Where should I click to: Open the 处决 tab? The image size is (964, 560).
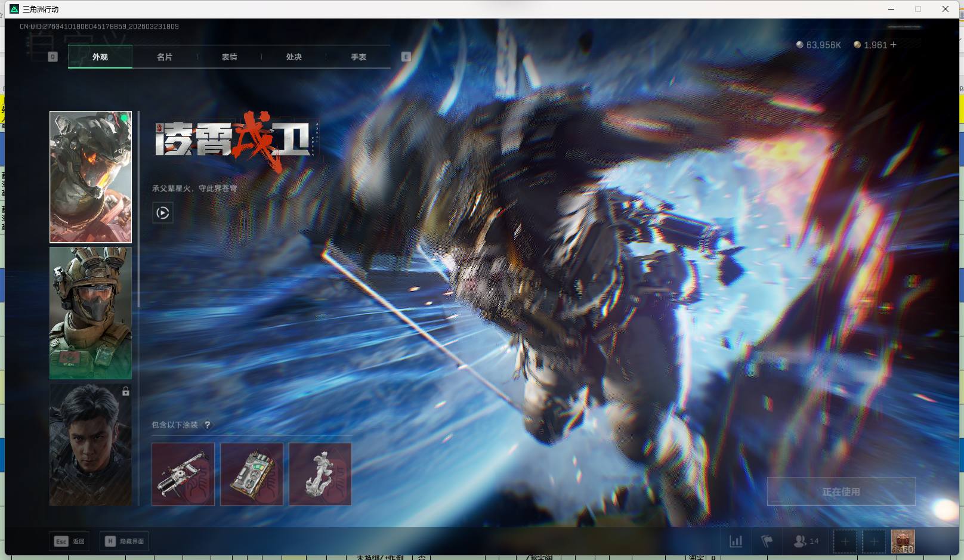[293, 57]
